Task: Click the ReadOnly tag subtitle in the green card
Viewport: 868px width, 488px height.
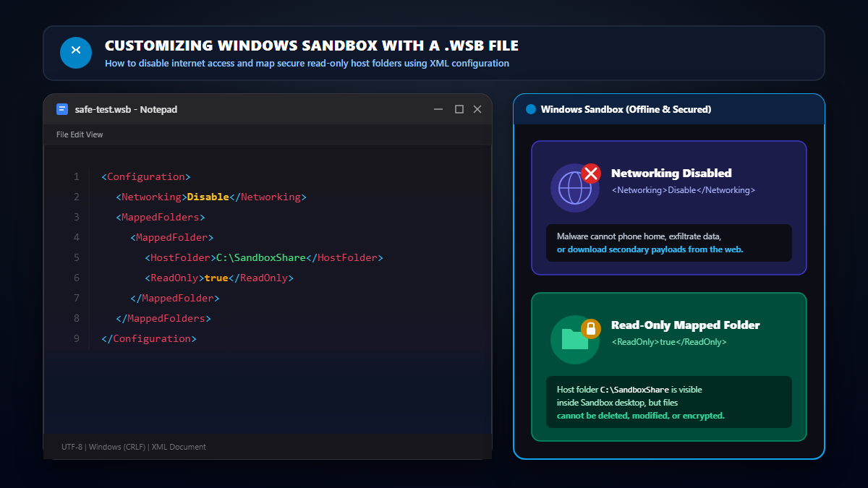Action: [x=669, y=342]
